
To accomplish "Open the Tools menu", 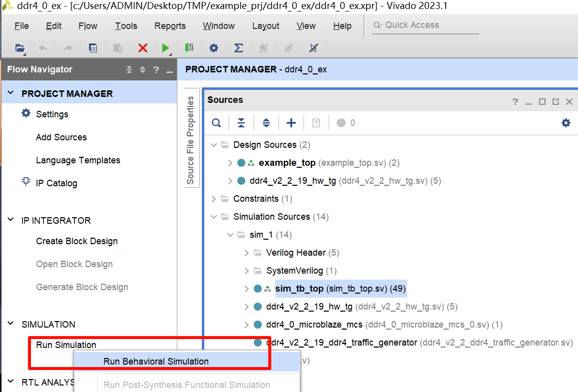I will pyautogui.click(x=126, y=26).
